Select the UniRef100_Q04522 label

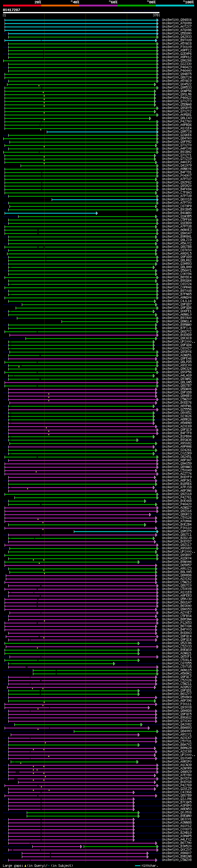tap(177, 84)
